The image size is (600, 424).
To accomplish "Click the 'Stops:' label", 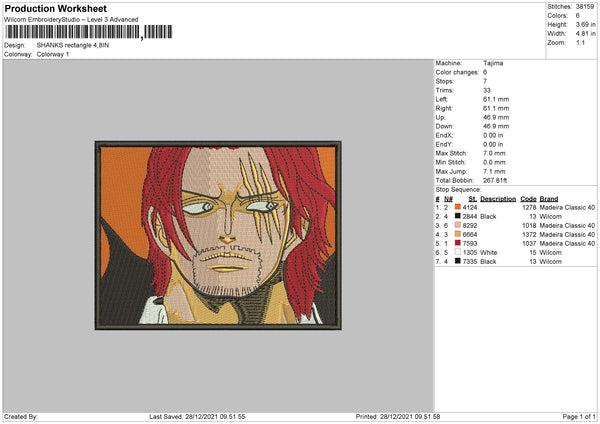I will pyautogui.click(x=445, y=81).
